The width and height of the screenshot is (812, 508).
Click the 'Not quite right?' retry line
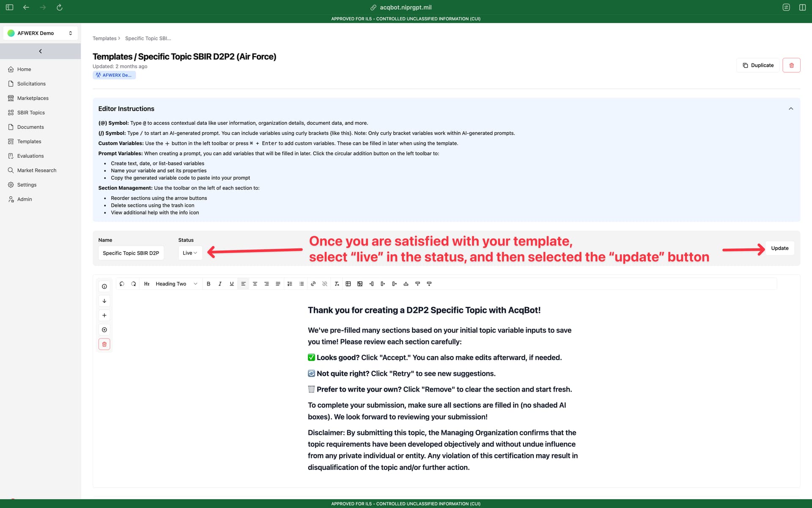[402, 373]
